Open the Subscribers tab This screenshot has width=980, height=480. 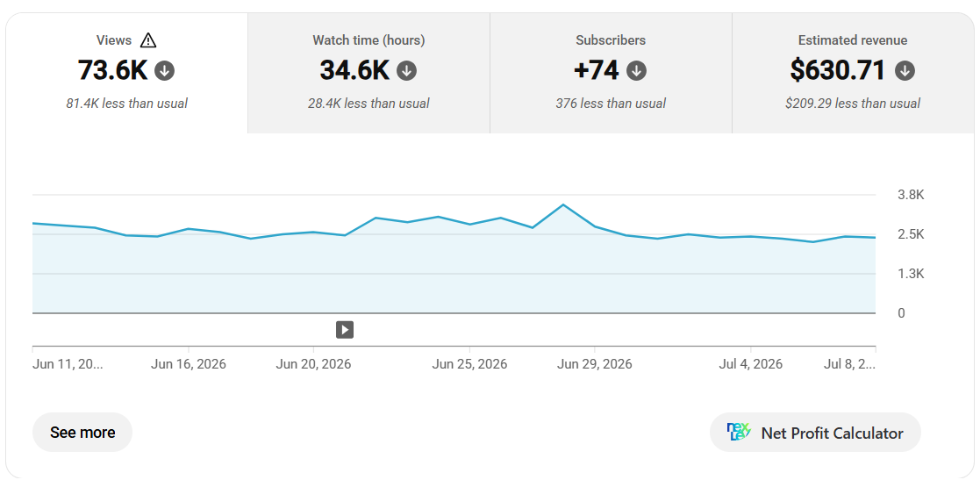(611, 73)
